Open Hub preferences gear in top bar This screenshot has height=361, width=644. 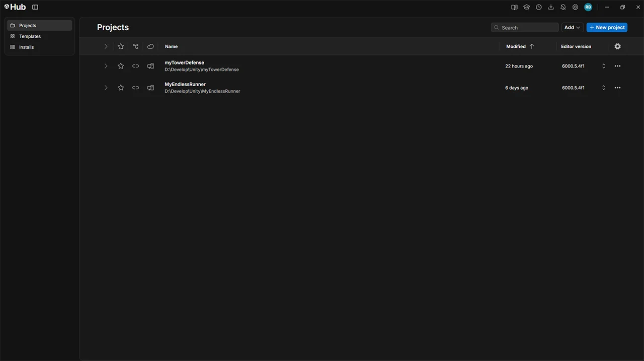[575, 7]
